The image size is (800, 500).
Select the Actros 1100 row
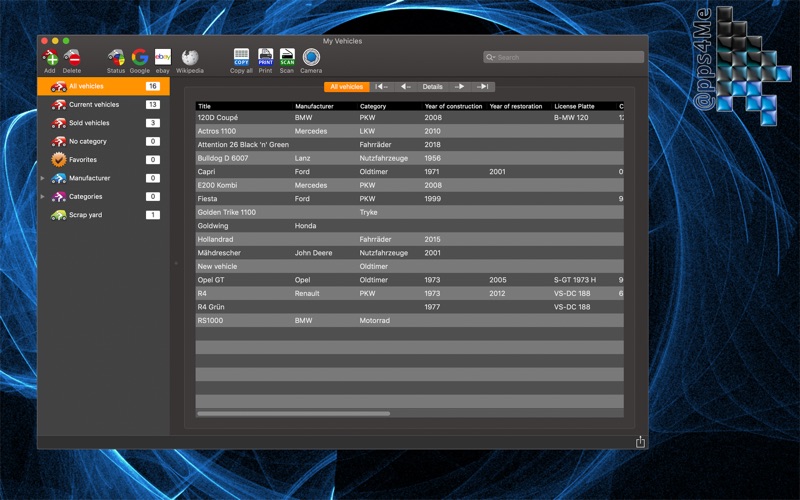point(410,131)
